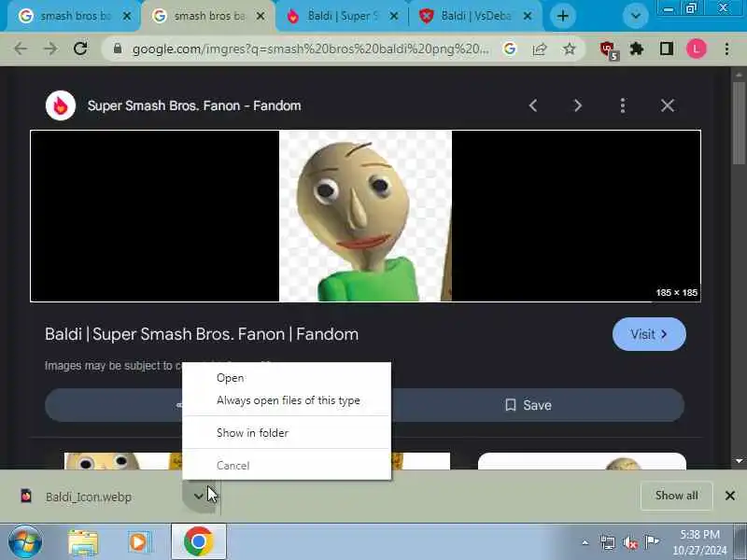Switch to the Baldi | Super Smash tab
This screenshot has height=560, width=747.
[342, 16]
